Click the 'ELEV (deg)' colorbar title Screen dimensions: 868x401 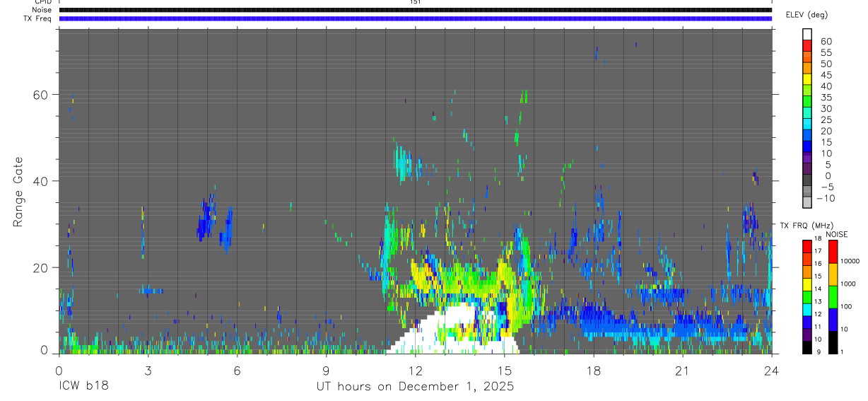click(807, 15)
